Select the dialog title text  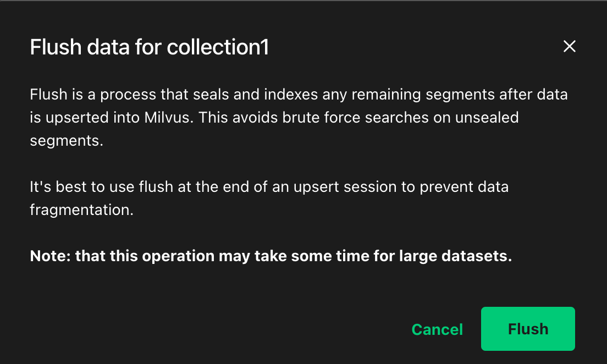[x=149, y=47]
